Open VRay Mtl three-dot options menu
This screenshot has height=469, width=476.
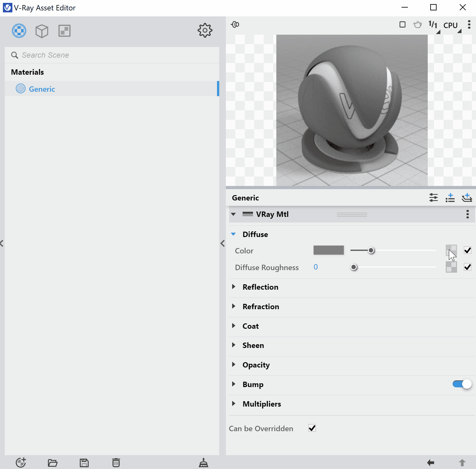467,214
